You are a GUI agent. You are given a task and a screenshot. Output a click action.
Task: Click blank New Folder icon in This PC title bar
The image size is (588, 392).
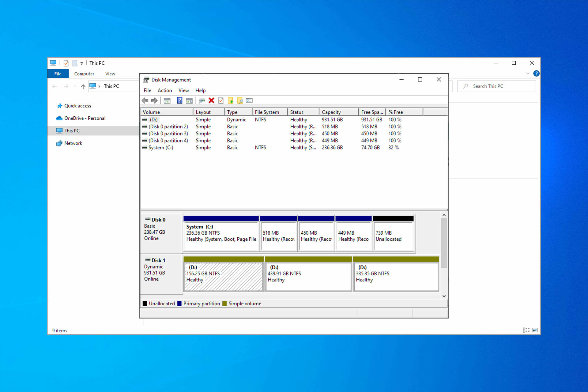coord(75,63)
